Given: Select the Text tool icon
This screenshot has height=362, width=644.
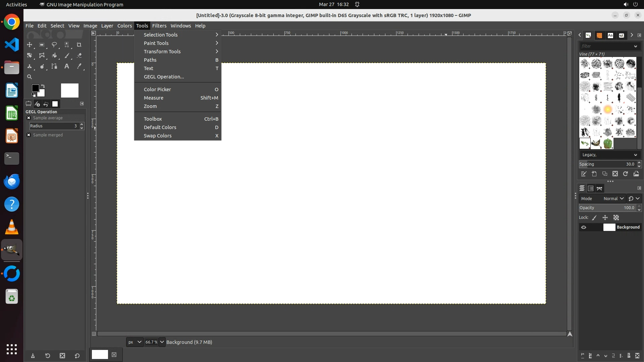Looking at the screenshot, I should (67, 66).
